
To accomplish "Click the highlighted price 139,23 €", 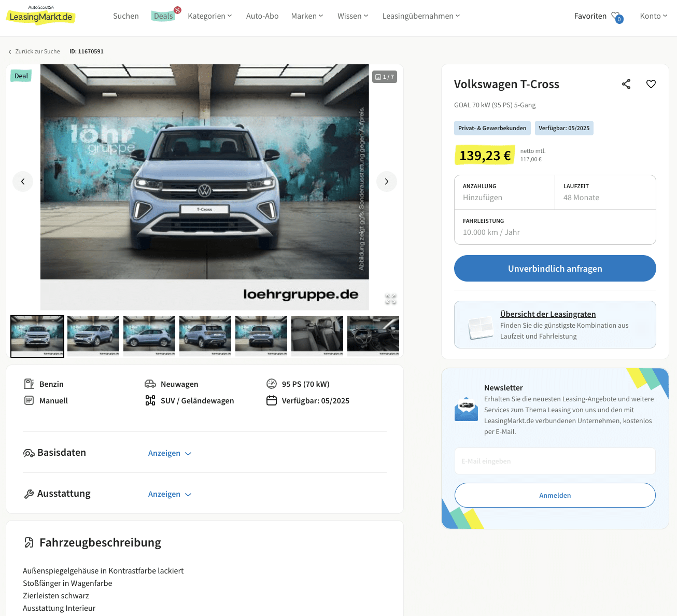I will point(485,155).
